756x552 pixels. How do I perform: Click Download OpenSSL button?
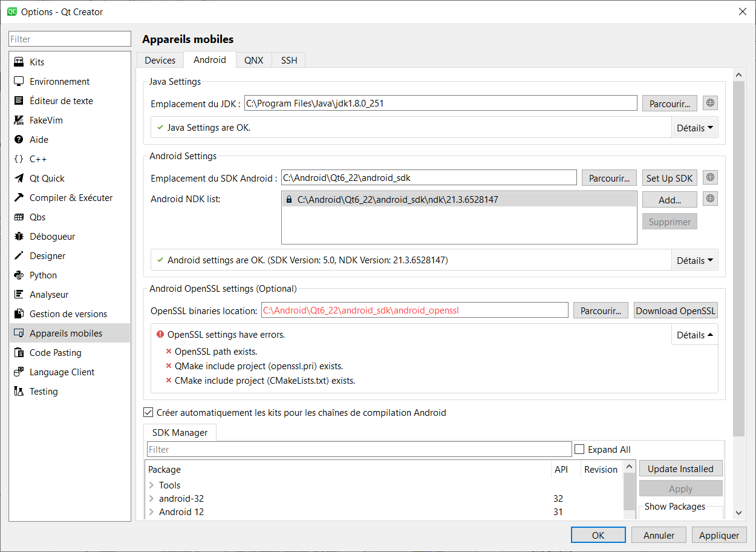click(676, 310)
